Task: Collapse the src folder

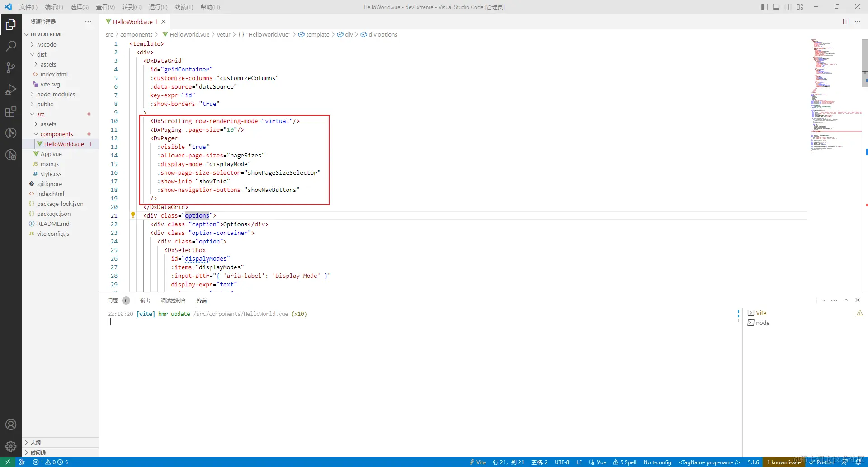Action: (x=60, y=114)
